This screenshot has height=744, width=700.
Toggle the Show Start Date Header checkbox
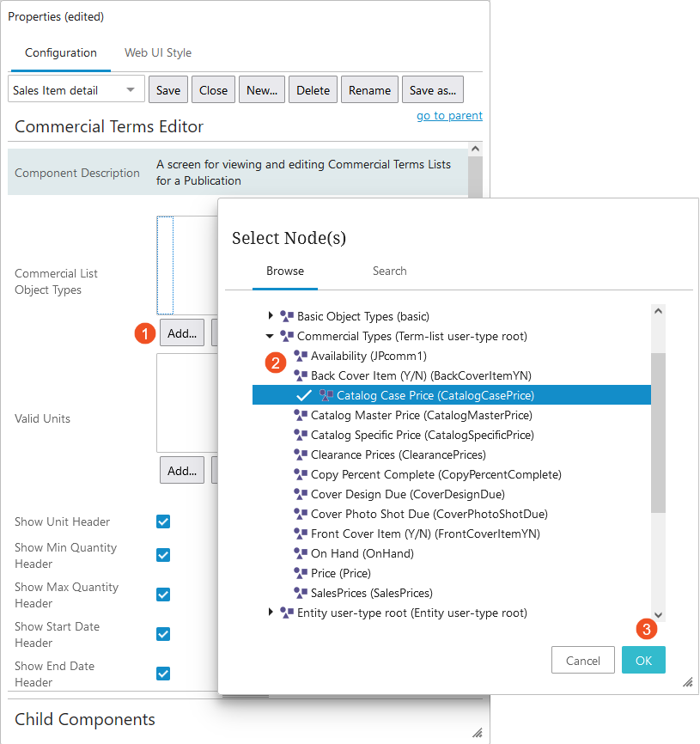coord(163,634)
